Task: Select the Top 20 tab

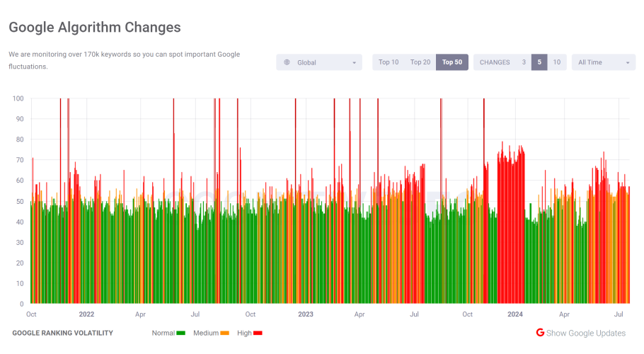Action: (420, 62)
